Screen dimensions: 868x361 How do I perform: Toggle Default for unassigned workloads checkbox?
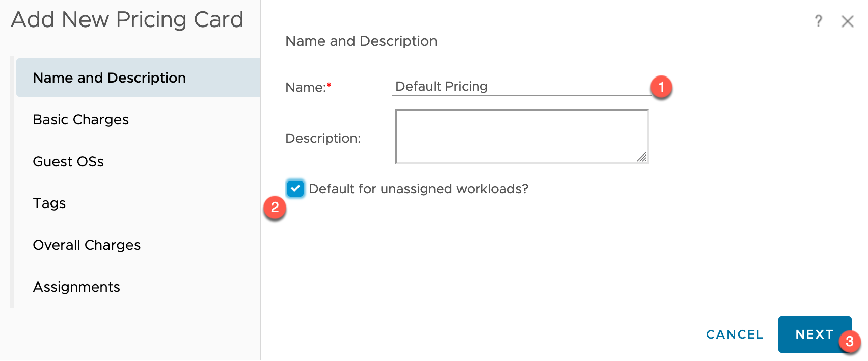[x=295, y=188]
